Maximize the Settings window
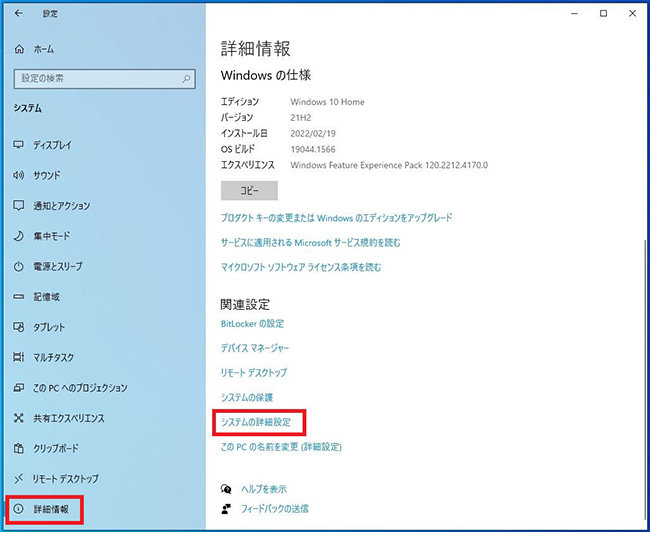The height and width of the screenshot is (533, 651). coord(603,13)
